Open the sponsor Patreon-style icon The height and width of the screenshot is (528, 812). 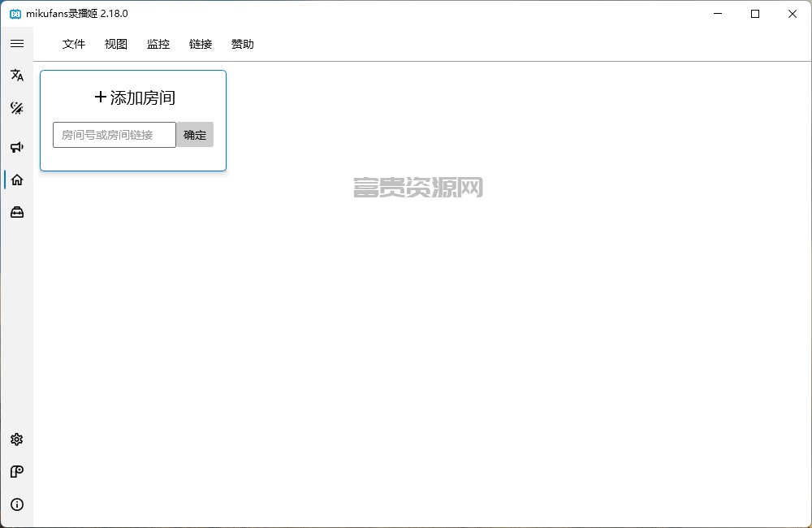(x=17, y=472)
